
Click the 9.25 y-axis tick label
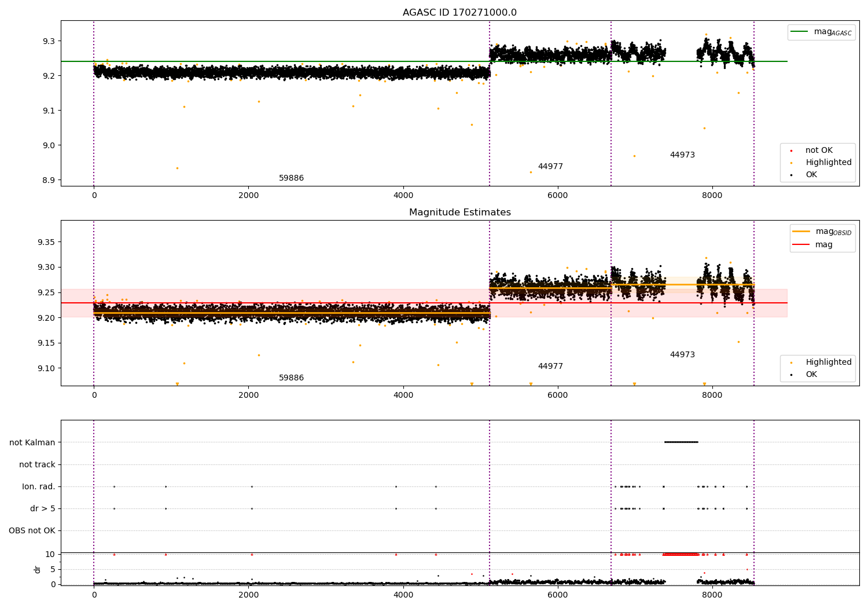point(46,292)
